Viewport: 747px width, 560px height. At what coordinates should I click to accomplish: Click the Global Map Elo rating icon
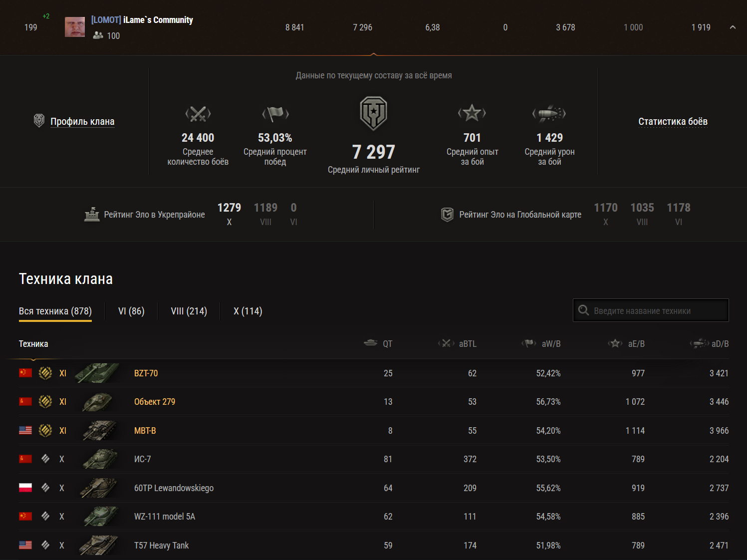[447, 215]
